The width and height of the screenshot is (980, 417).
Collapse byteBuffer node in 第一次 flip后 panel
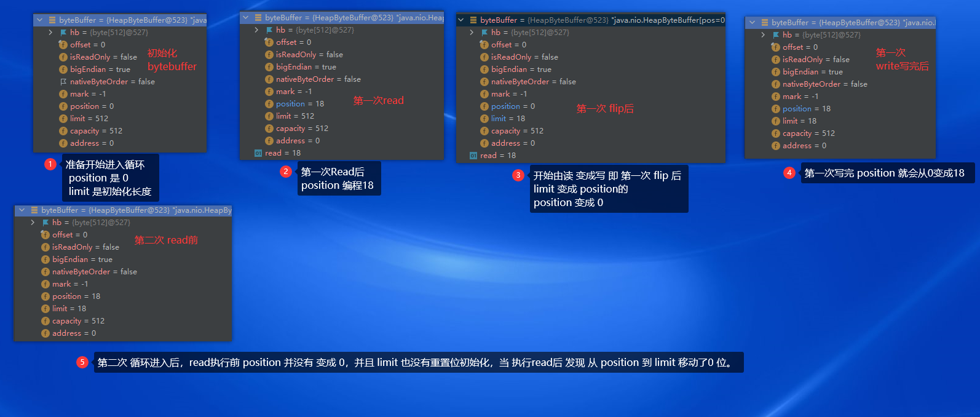461,20
